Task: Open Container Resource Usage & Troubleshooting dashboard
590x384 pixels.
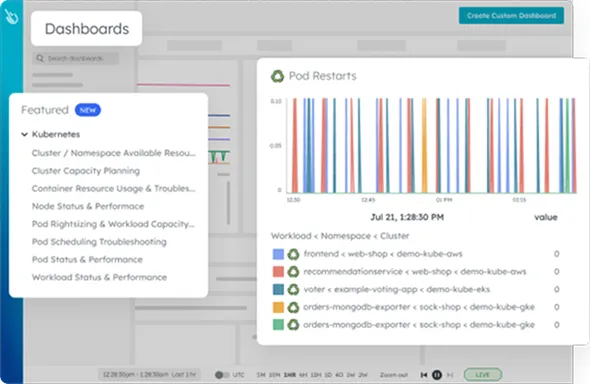Action: pos(114,188)
